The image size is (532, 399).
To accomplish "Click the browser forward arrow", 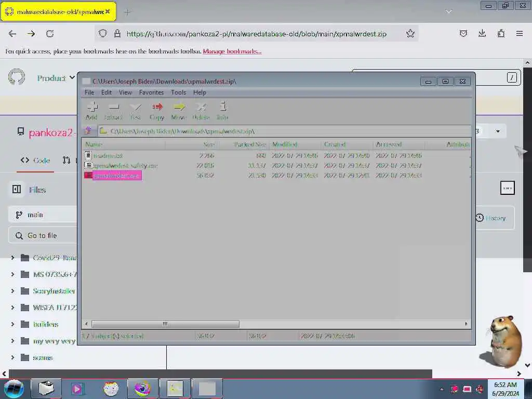I will coord(31,34).
